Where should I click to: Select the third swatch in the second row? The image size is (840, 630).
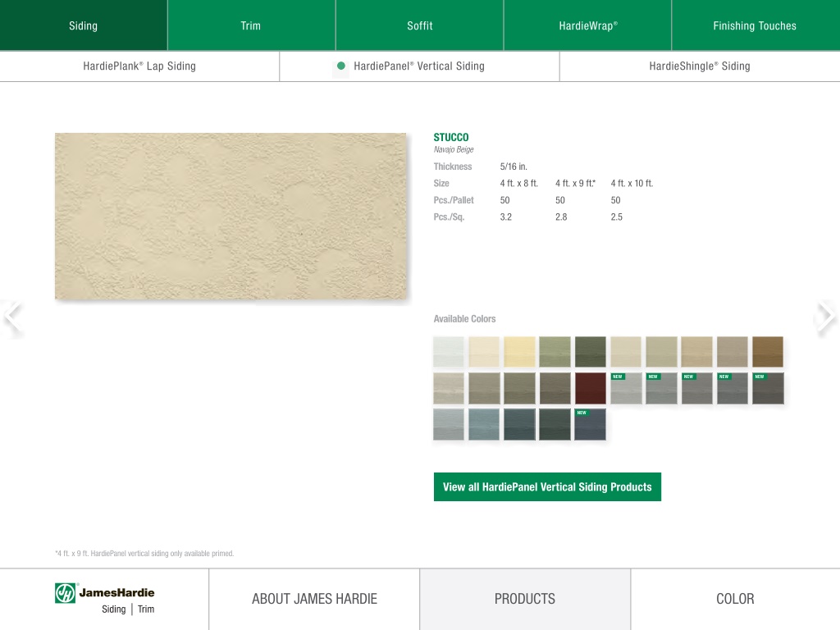click(519, 388)
